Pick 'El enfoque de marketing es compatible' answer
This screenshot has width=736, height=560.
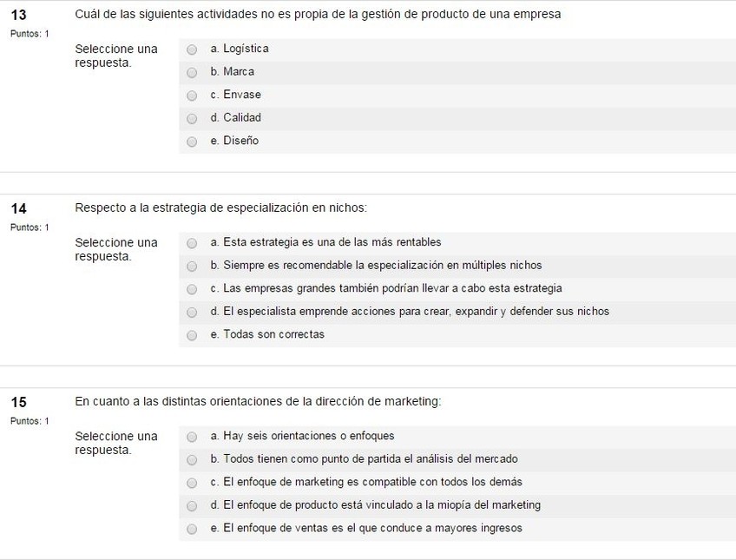point(192,483)
